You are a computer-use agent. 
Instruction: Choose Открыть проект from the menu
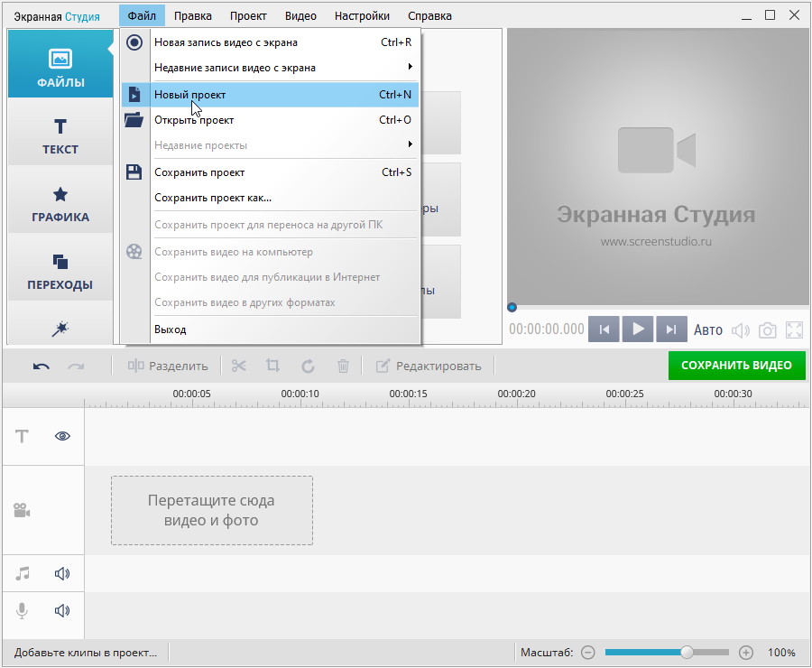pyautogui.click(x=270, y=120)
